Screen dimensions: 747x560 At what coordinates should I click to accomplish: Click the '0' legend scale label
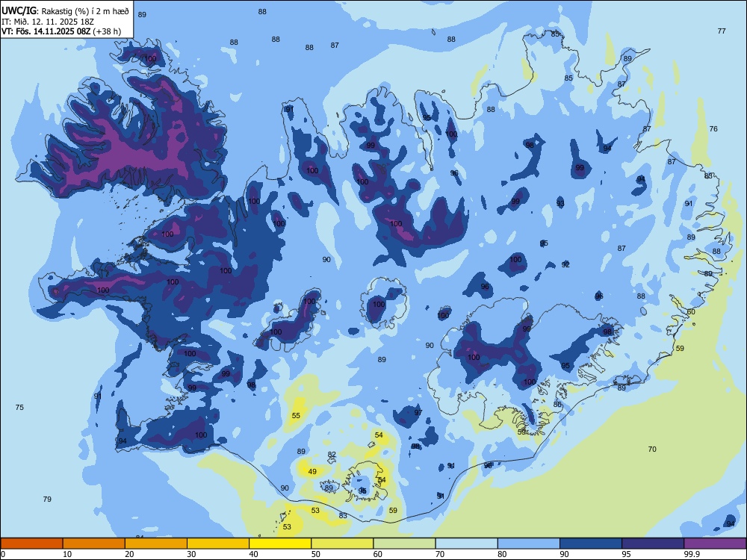coord(3,554)
